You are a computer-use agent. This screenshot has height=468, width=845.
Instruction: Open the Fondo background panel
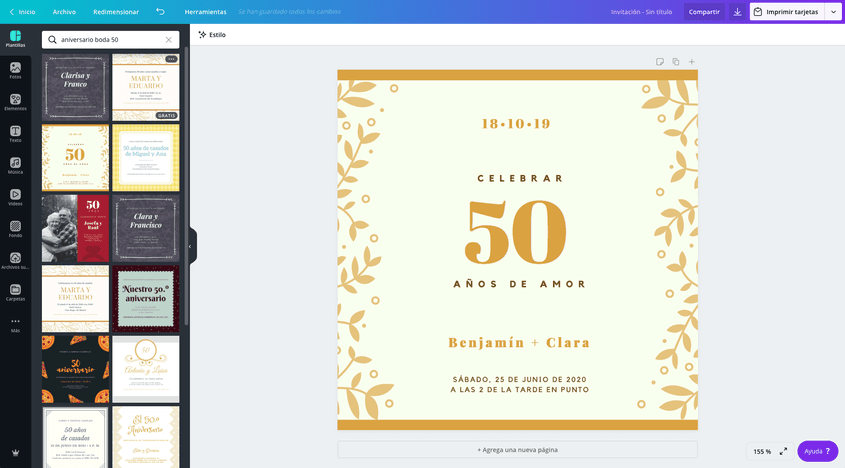click(15, 229)
